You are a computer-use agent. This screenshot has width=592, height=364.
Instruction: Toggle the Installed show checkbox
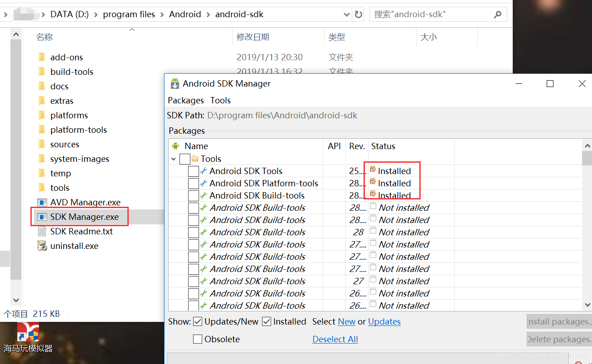point(267,322)
